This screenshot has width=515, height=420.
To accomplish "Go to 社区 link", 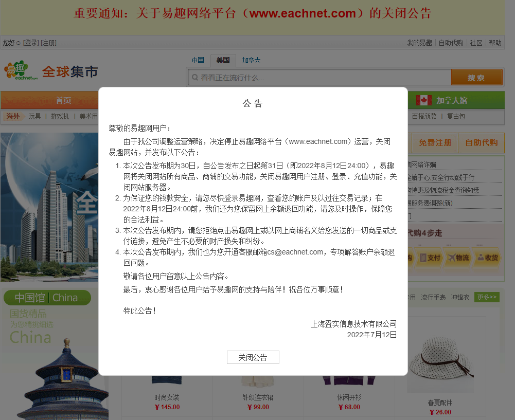I will click(476, 43).
